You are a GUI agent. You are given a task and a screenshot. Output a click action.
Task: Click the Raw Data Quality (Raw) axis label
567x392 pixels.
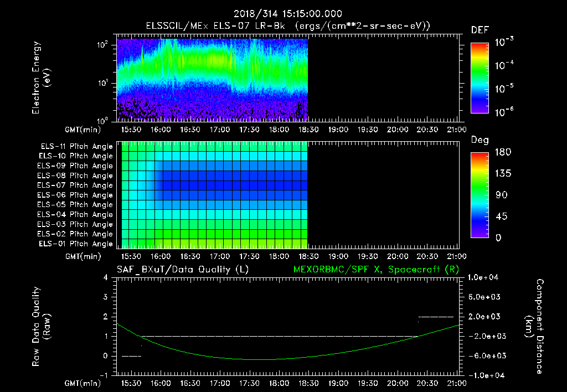(41, 327)
